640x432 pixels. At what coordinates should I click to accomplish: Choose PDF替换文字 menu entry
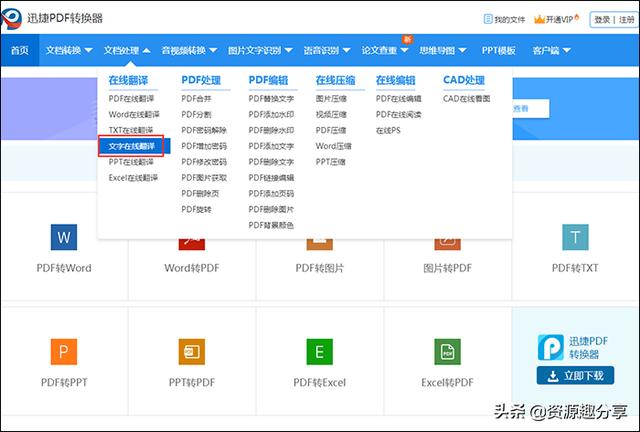pyautogui.click(x=271, y=98)
